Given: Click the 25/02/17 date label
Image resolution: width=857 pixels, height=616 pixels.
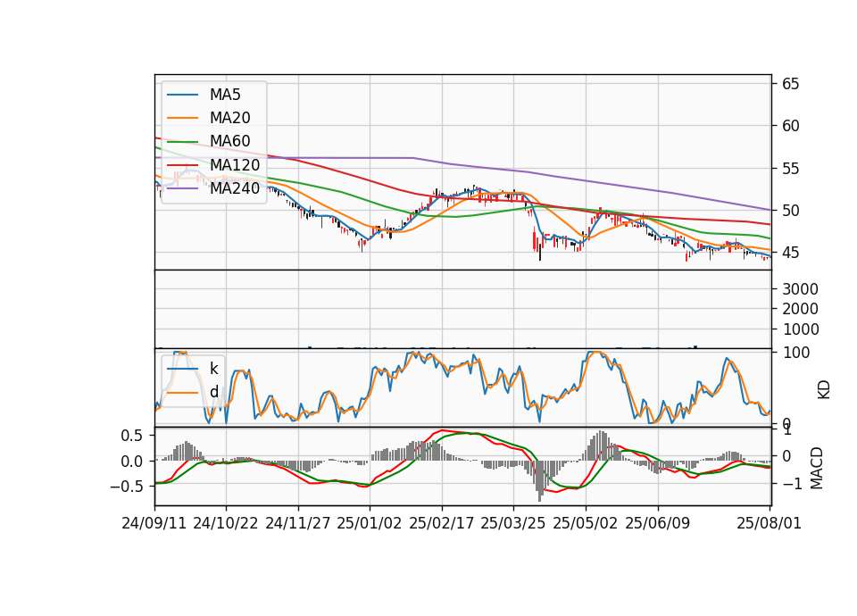Looking at the screenshot, I should click(x=442, y=523).
